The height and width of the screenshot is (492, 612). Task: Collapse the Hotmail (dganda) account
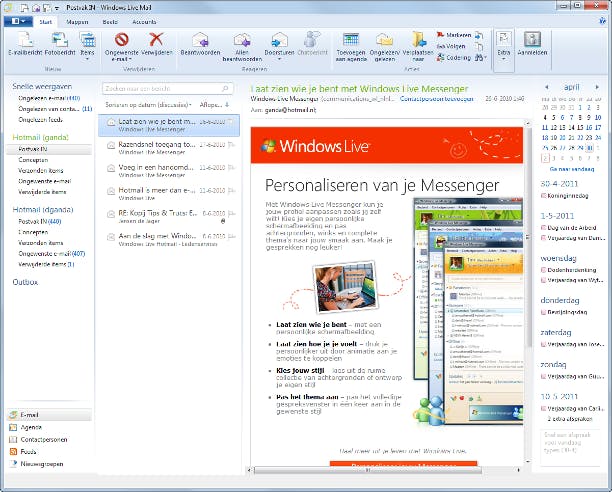[x=43, y=210]
